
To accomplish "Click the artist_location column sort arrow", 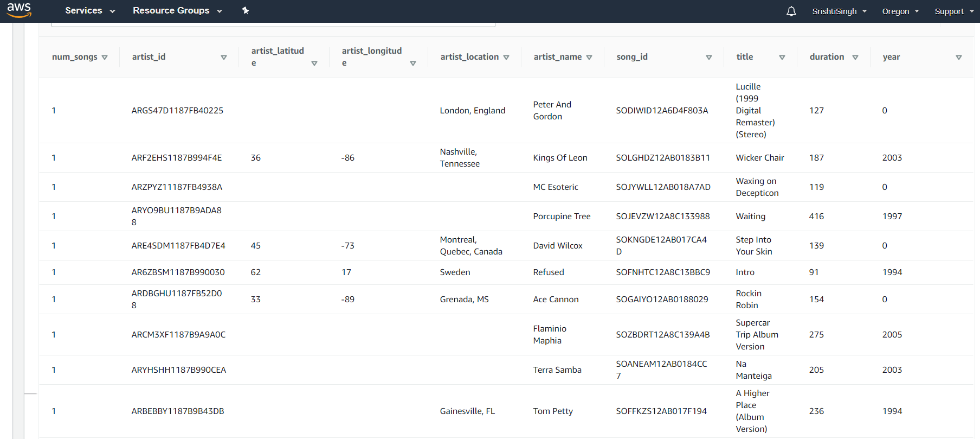I will coord(506,58).
